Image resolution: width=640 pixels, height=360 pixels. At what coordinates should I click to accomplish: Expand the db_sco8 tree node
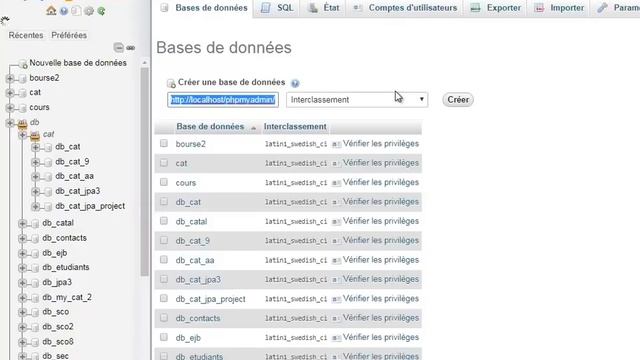pyautogui.click(x=22, y=342)
